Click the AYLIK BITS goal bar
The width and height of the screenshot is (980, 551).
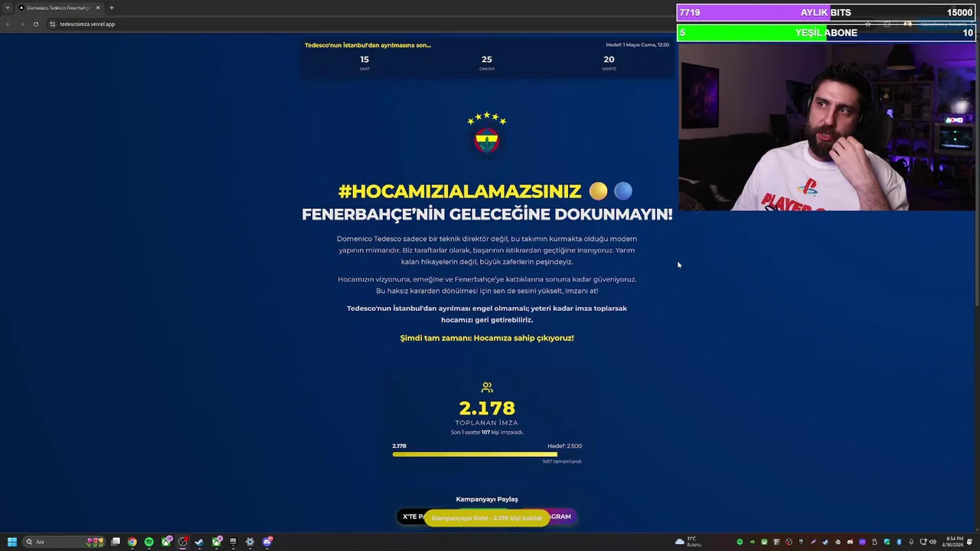click(x=826, y=13)
